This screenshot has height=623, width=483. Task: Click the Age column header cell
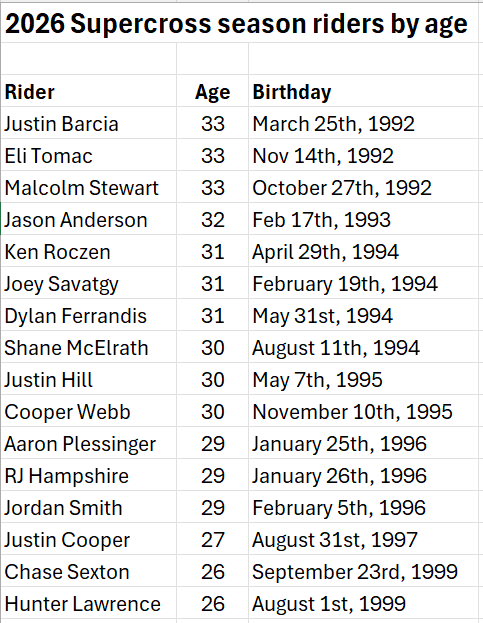[213, 91]
